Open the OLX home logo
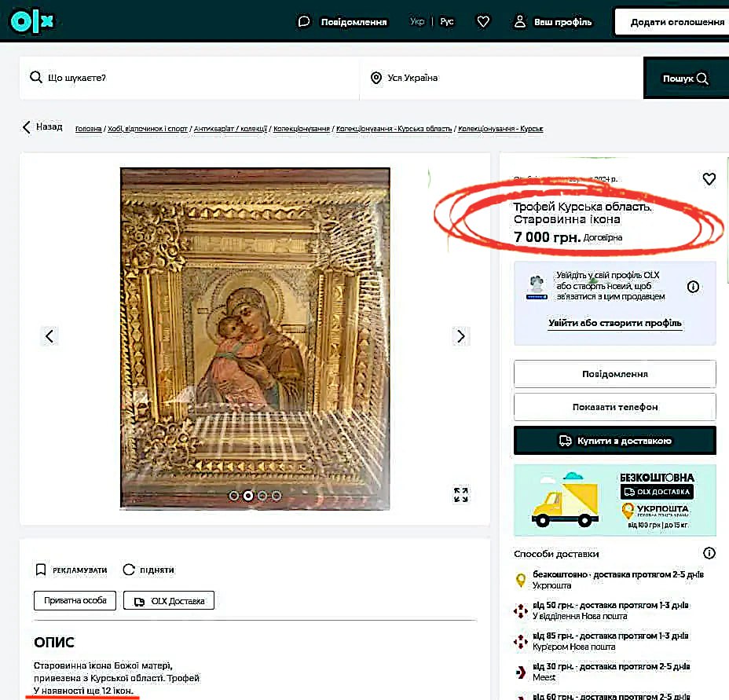The image size is (729, 700). pyautogui.click(x=32, y=21)
